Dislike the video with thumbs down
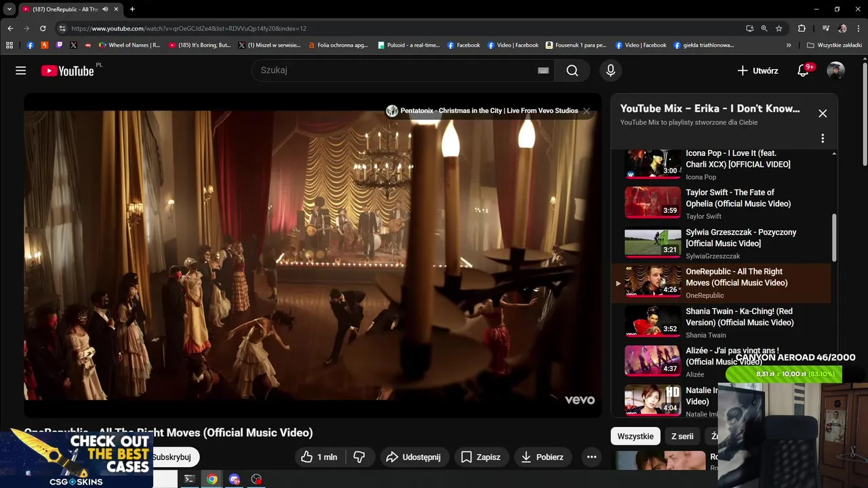The image size is (868, 488). [x=359, y=457]
